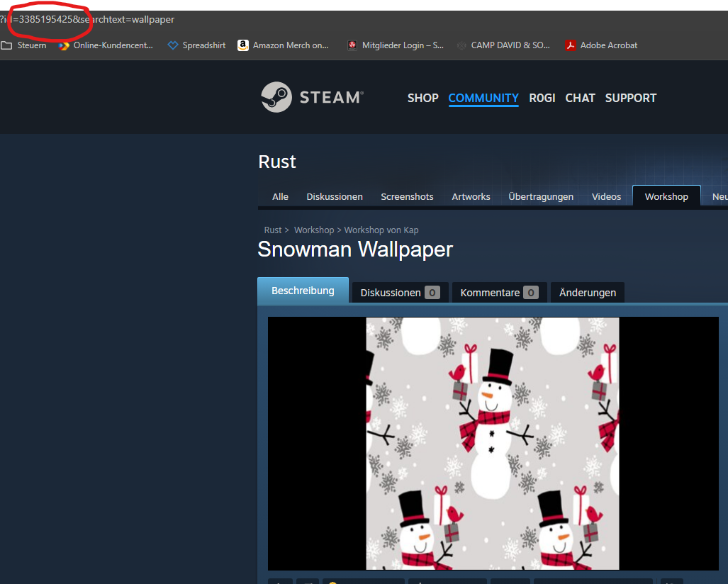728x584 pixels.
Task: Open the Mitglieder Login bookmark
Action: click(396, 45)
